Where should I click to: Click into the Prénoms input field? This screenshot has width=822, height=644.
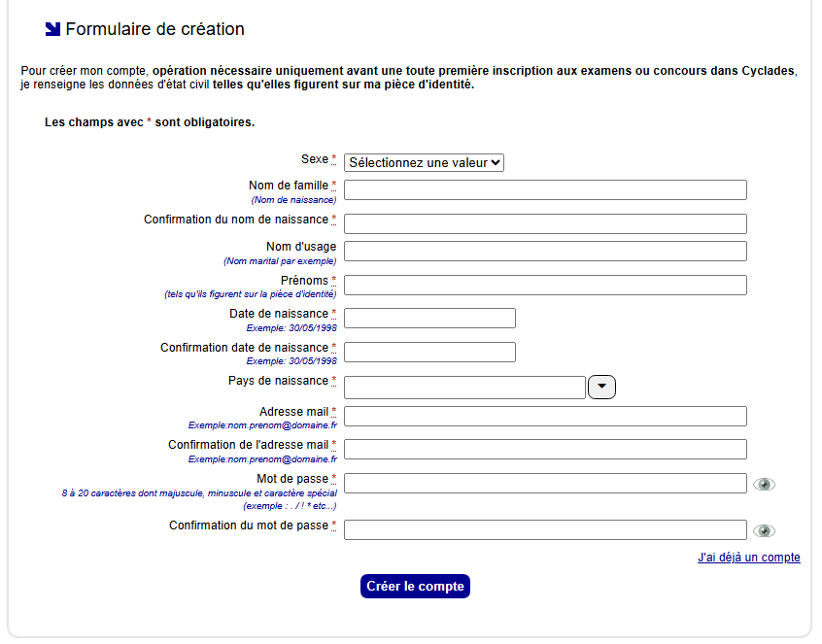[x=545, y=286]
